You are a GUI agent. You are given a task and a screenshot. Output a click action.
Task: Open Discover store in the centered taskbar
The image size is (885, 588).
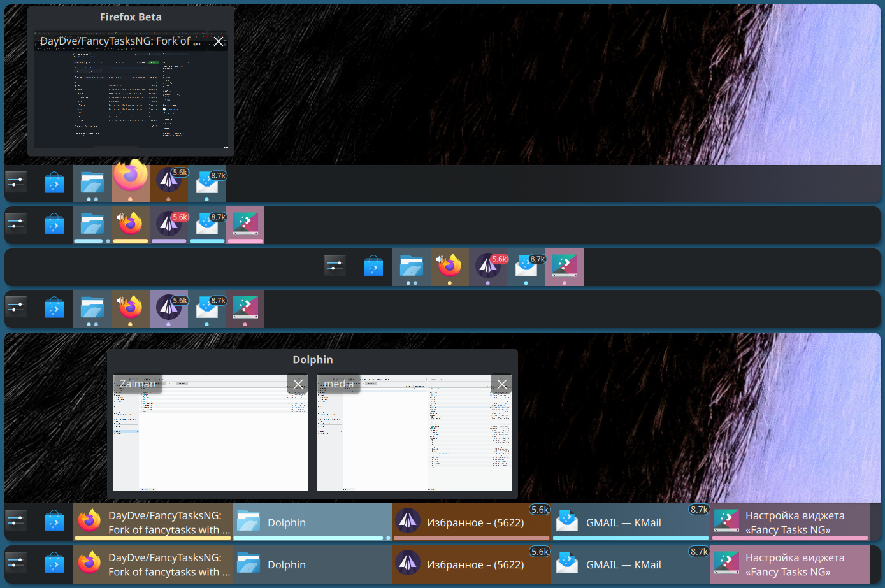point(373,267)
